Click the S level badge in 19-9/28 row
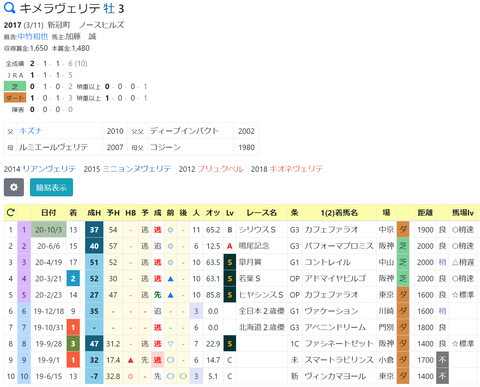Viewport: 480px width, 387px height. [230, 344]
